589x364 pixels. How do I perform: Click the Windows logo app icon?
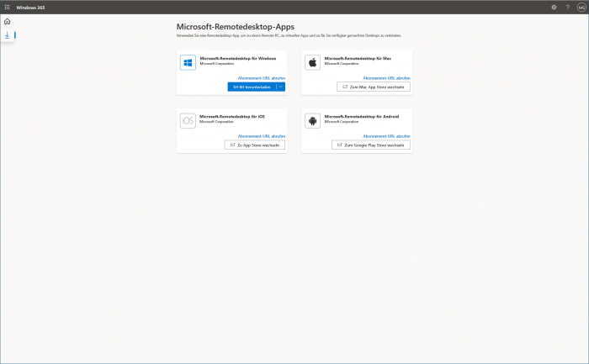coord(188,63)
